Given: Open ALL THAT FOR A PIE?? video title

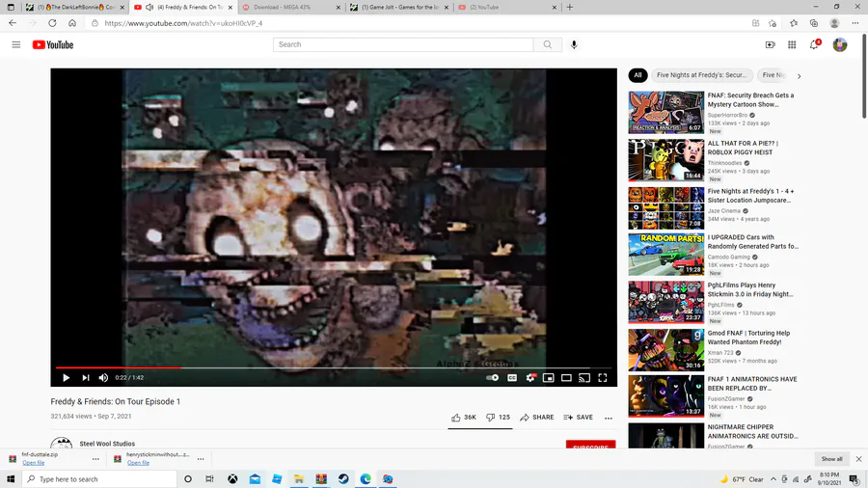Looking at the screenshot, I should (x=743, y=148).
